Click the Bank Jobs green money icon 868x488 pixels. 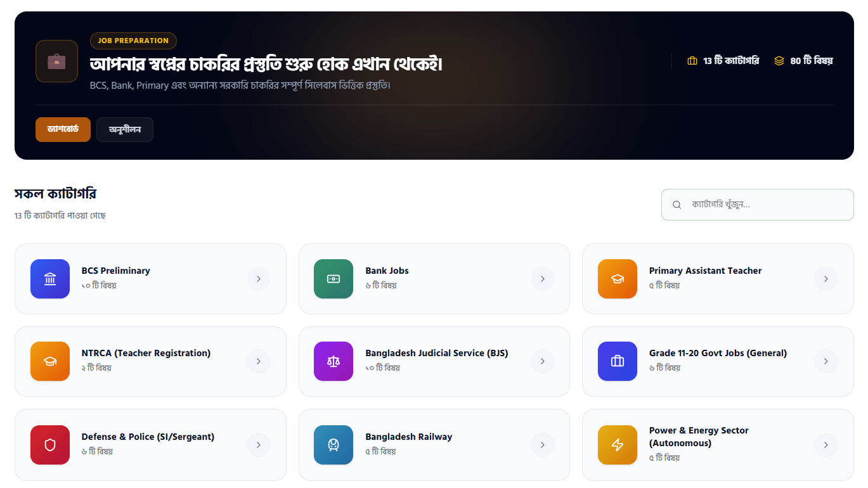tap(334, 279)
